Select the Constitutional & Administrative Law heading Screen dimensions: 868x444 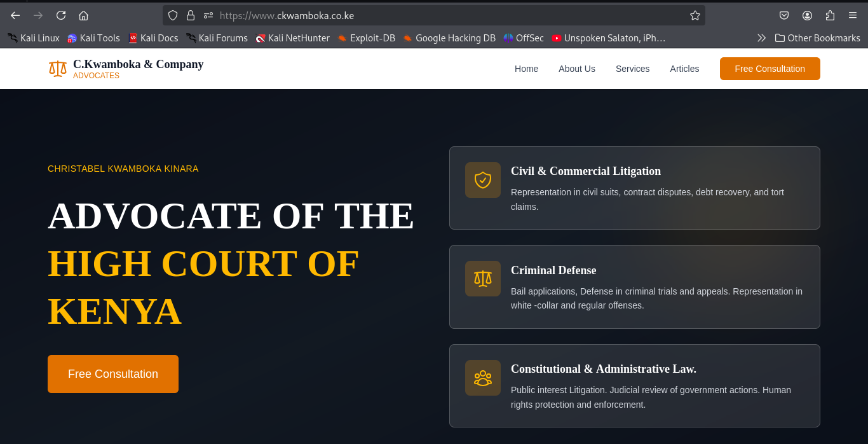604,369
